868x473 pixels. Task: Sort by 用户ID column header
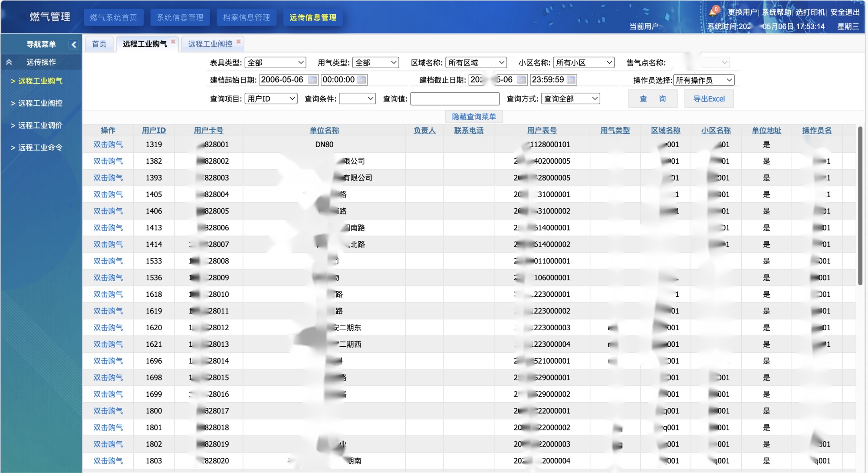(x=154, y=130)
